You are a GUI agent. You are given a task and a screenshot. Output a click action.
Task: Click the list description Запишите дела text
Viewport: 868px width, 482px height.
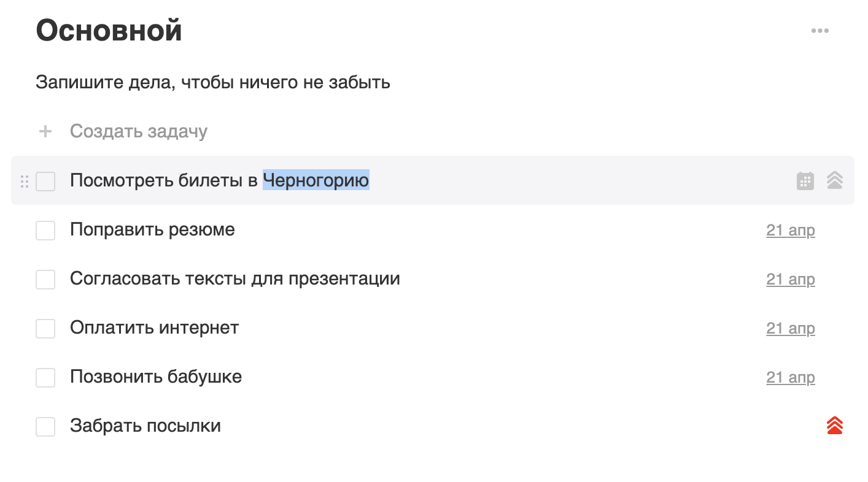tap(213, 82)
